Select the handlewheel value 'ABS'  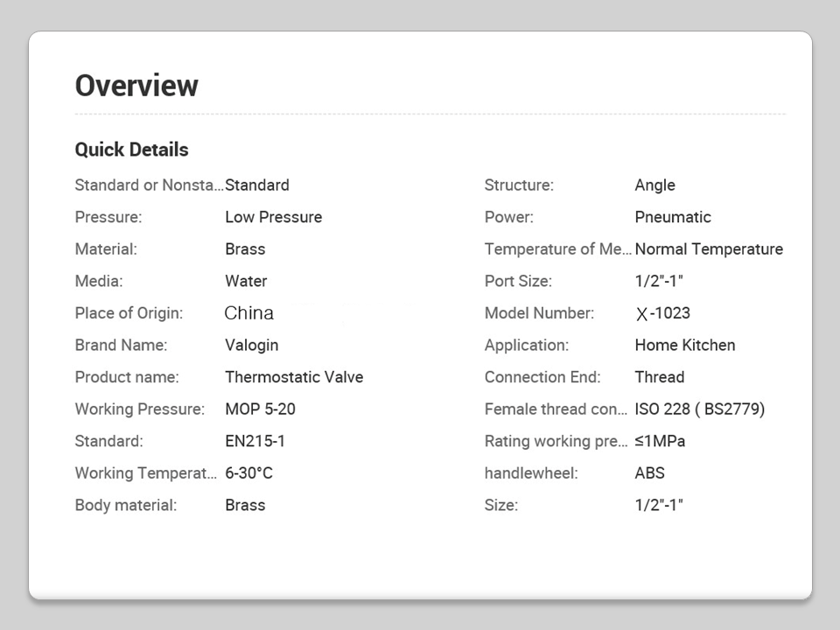pyautogui.click(x=649, y=473)
